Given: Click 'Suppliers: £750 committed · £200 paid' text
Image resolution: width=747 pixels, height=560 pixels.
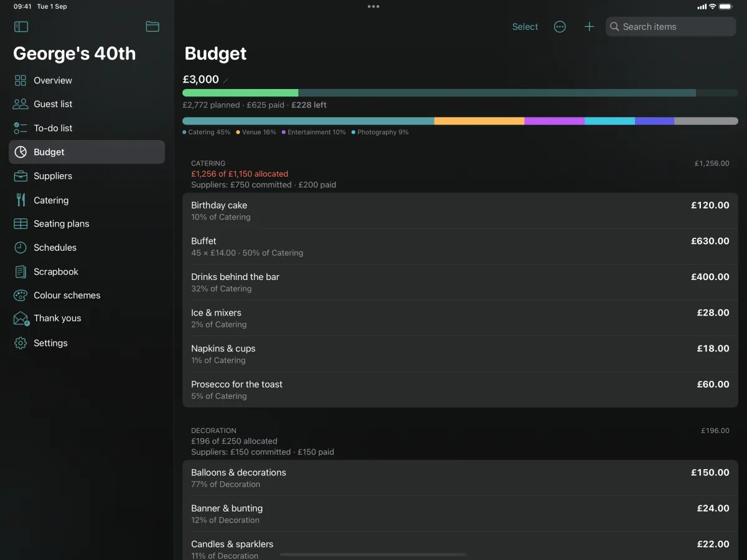Looking at the screenshot, I should point(263,185).
